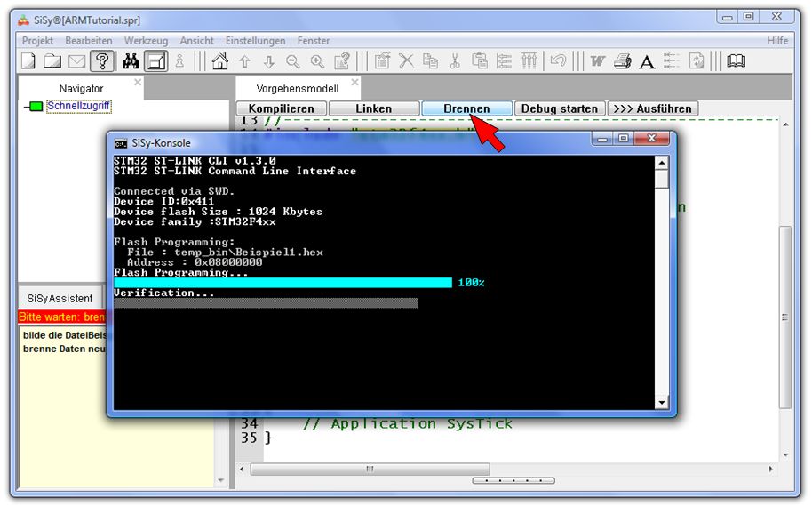The width and height of the screenshot is (812, 506).
Task: Open the Projekt menu
Action: point(37,40)
